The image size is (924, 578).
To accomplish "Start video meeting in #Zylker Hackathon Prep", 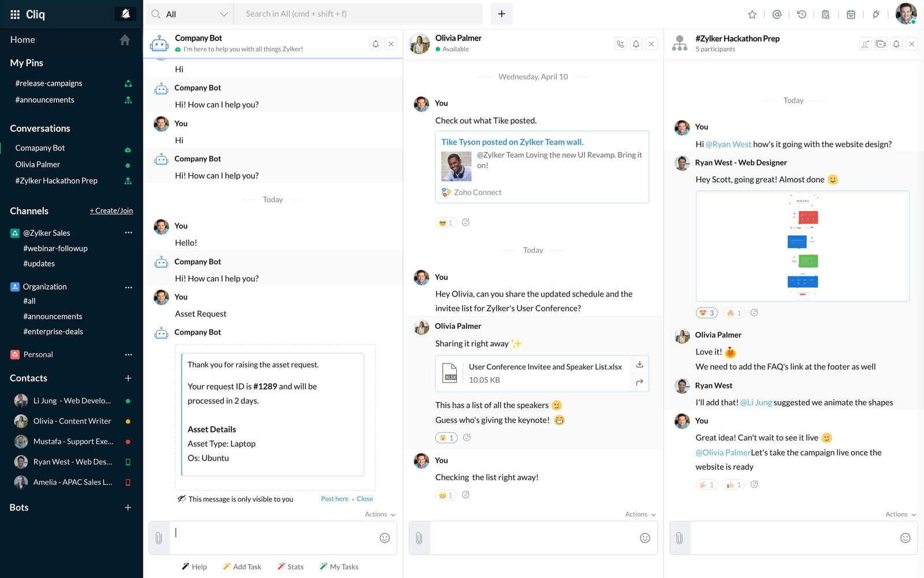I will pos(881,44).
